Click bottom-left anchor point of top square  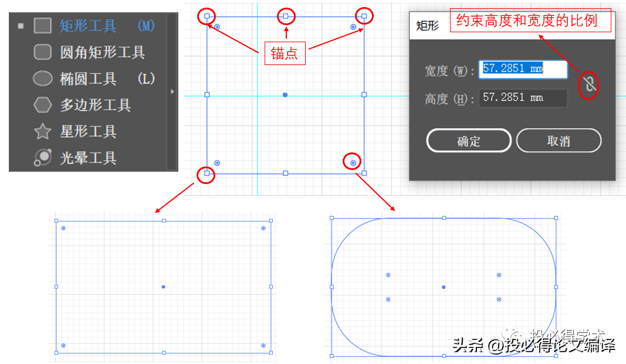[207, 173]
